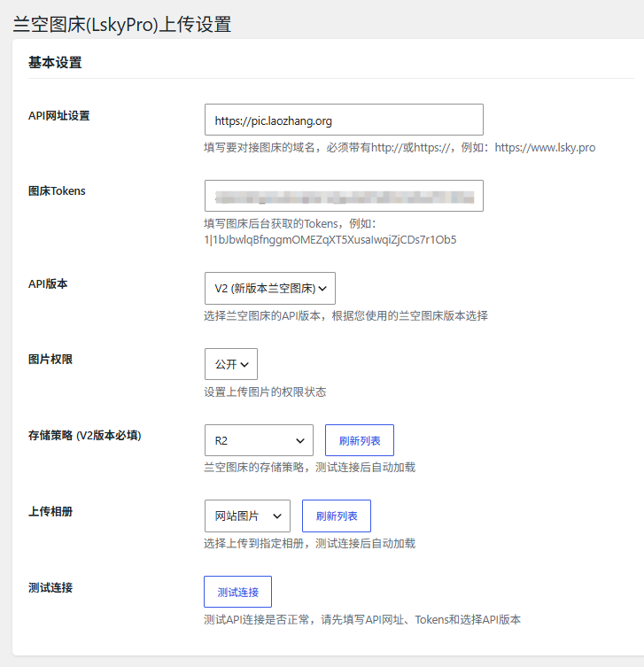Click the page title 兰空图床(LskyPro)上传设置
Image resolution: width=644 pixels, height=667 pixels.
(x=122, y=24)
